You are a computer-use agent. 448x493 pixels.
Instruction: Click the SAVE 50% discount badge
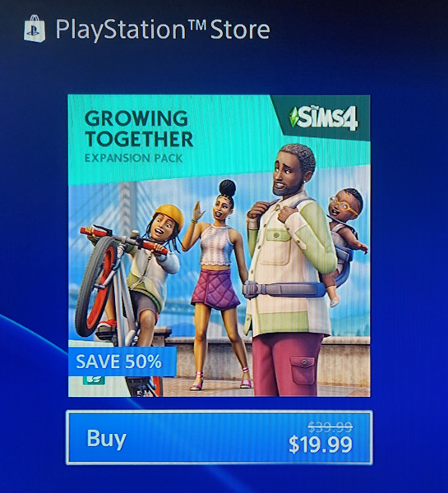coord(122,362)
